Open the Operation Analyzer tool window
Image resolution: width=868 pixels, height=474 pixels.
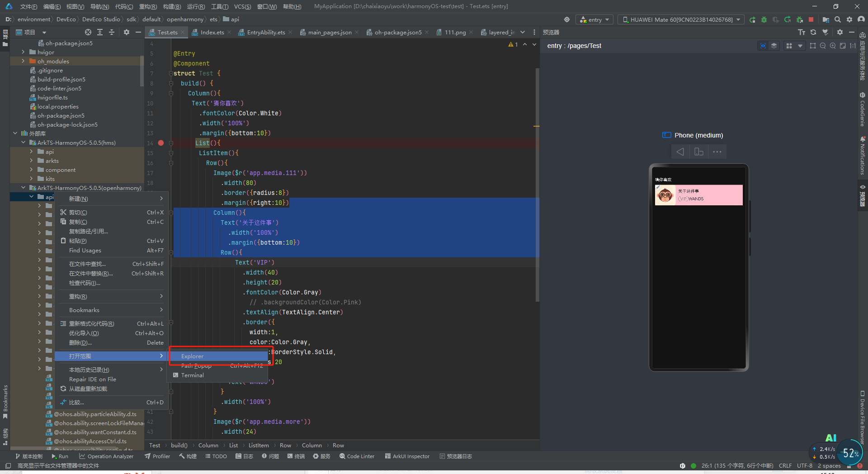tap(106, 456)
